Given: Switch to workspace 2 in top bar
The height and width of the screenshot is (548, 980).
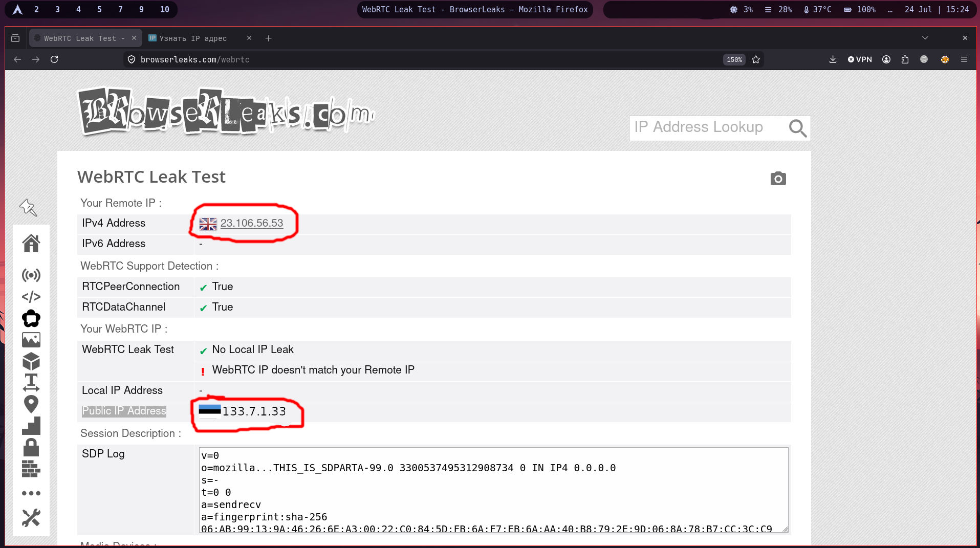Looking at the screenshot, I should click(36, 10).
